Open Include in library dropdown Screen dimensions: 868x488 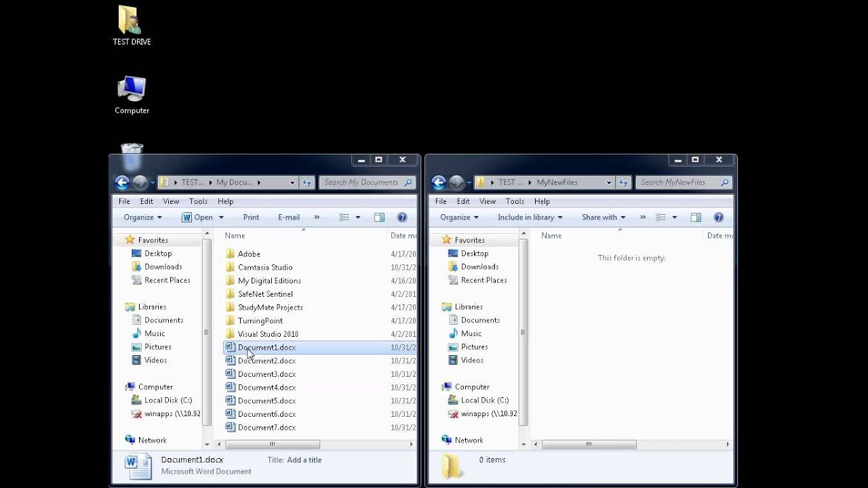(x=530, y=218)
